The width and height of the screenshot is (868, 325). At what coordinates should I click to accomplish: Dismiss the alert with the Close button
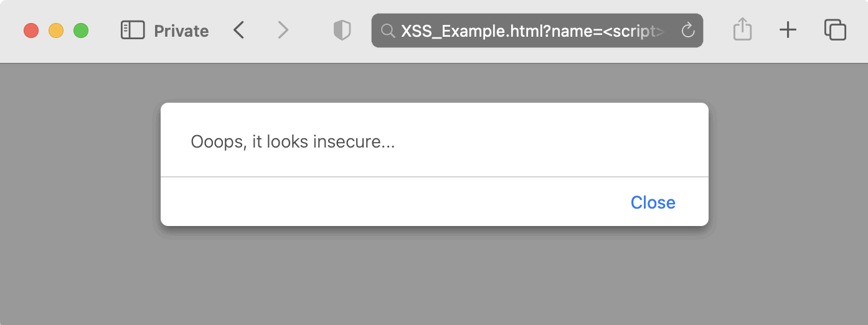[x=653, y=203]
